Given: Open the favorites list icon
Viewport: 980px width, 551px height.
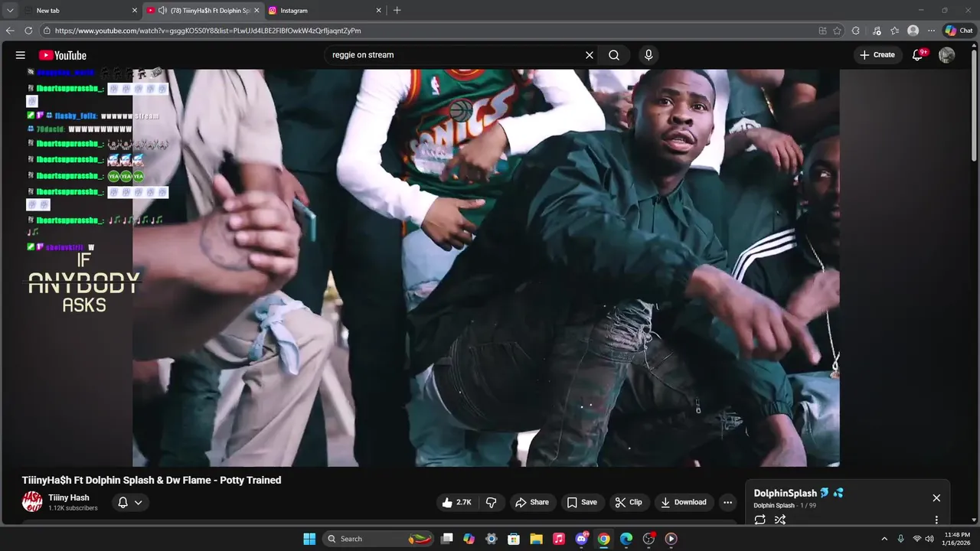Looking at the screenshot, I should tap(894, 31).
